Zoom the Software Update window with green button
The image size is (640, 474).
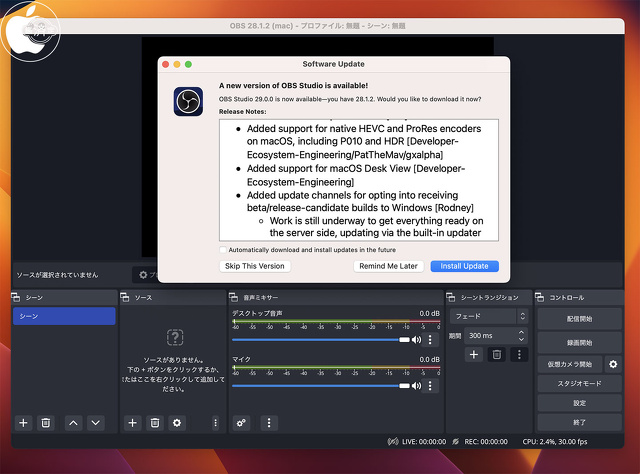pos(188,64)
